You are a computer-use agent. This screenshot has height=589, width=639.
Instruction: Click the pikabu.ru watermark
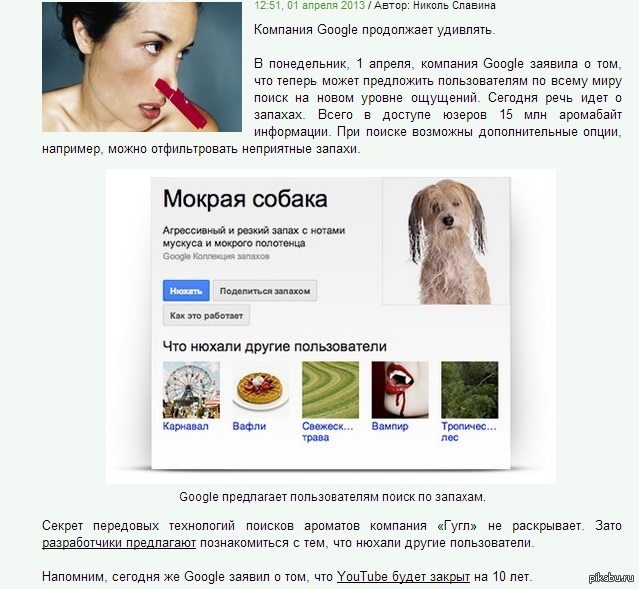pyautogui.click(x=612, y=577)
